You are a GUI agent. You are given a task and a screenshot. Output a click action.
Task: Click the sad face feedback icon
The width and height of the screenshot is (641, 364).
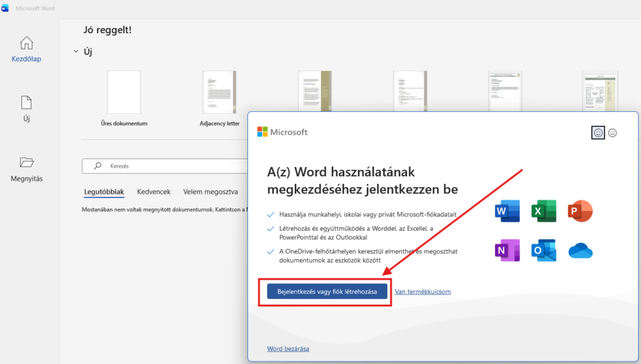tap(612, 133)
